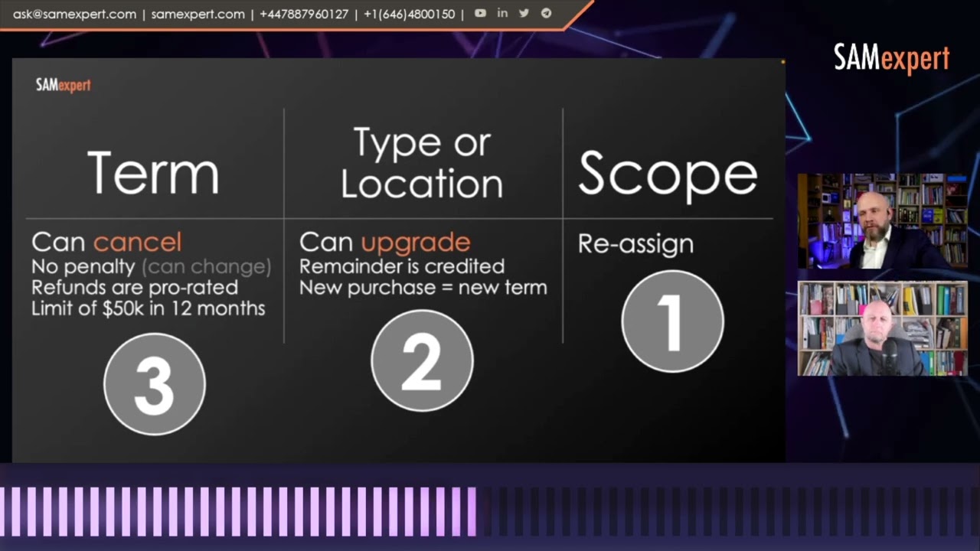Click 'Limit of $50k in 12 months' line
Image resolution: width=980 pixels, height=551 pixels.
pos(148,308)
